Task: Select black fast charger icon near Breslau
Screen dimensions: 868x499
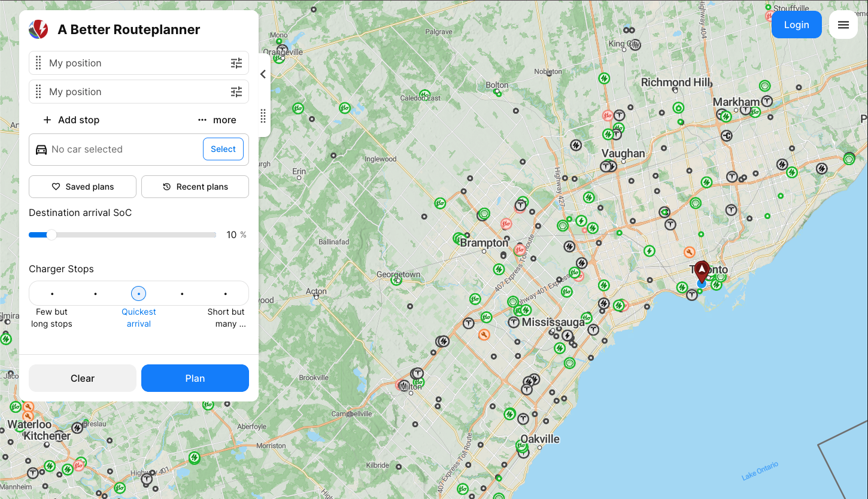Action: [x=77, y=428]
